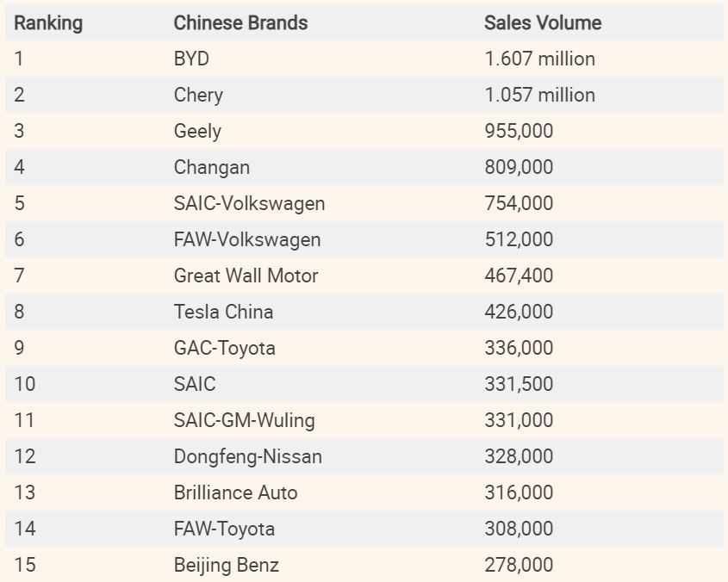Click on Geely in the table
This screenshot has width=728, height=582.
(197, 132)
